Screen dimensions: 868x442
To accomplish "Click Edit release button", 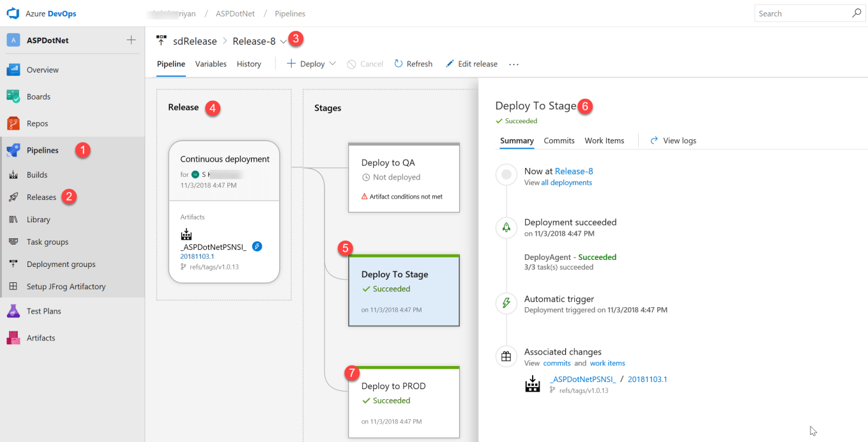I will (471, 64).
